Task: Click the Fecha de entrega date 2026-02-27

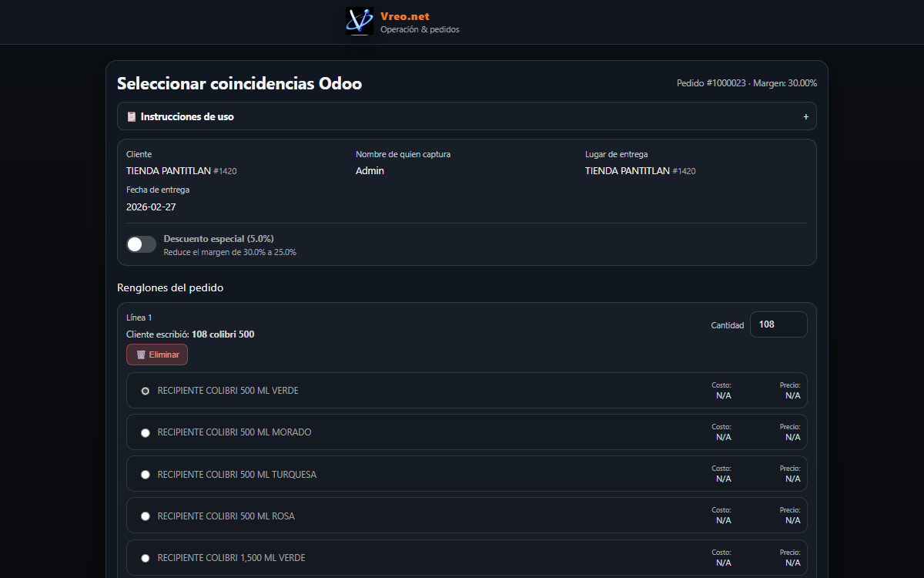Action: click(x=151, y=207)
